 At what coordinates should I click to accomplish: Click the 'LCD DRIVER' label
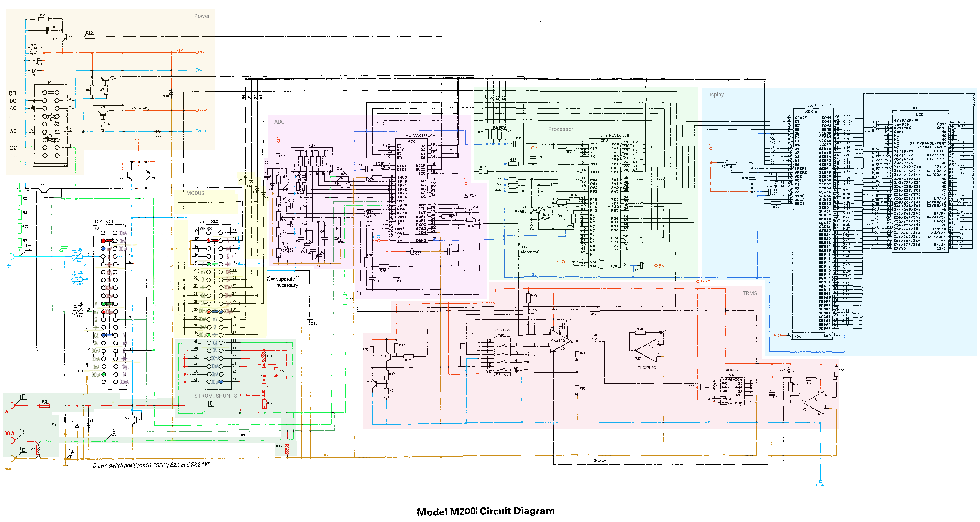[x=813, y=112]
